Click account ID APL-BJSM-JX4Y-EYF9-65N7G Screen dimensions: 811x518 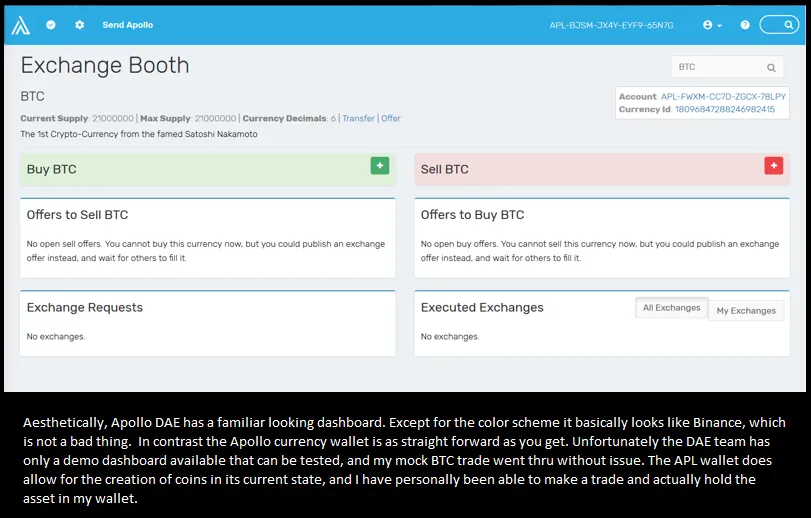(x=611, y=25)
